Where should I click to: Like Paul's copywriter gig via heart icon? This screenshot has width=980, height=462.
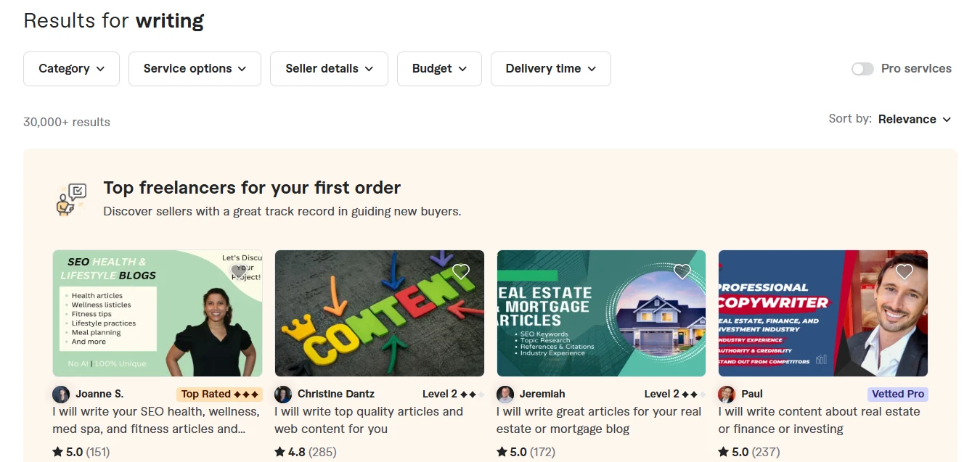(905, 271)
